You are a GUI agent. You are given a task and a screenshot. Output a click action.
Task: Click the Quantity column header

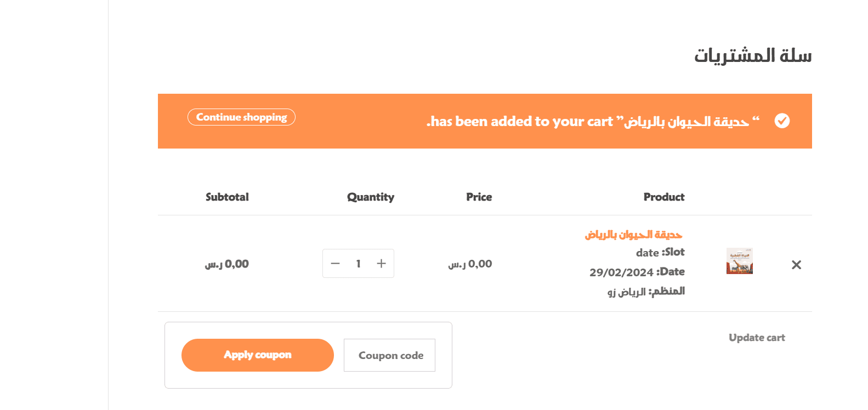[371, 197]
